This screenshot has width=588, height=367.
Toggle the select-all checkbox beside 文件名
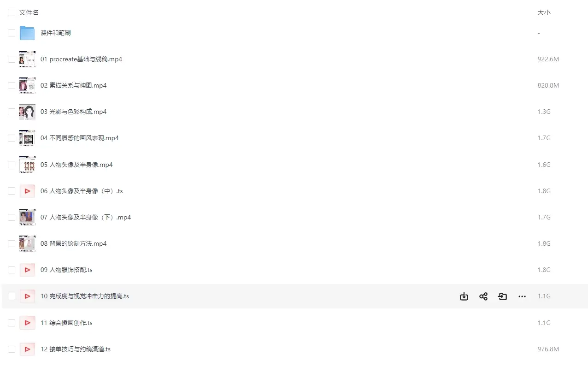pyautogui.click(x=12, y=12)
